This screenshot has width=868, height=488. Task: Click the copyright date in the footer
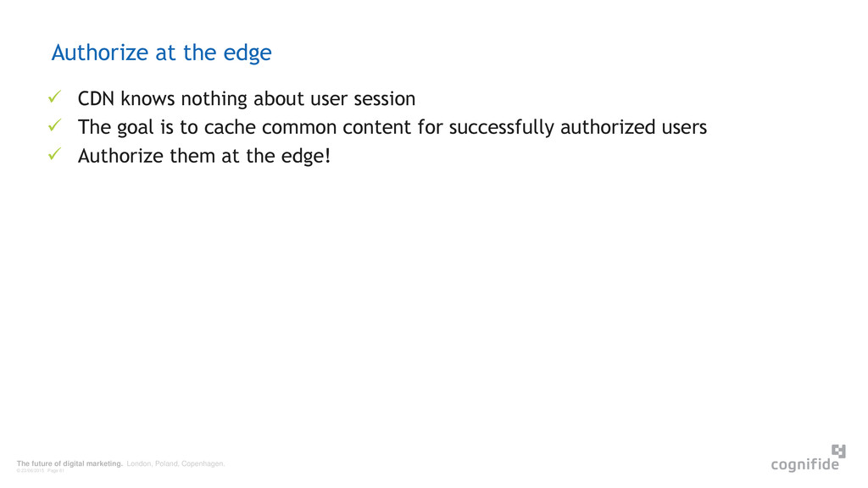click(31, 471)
